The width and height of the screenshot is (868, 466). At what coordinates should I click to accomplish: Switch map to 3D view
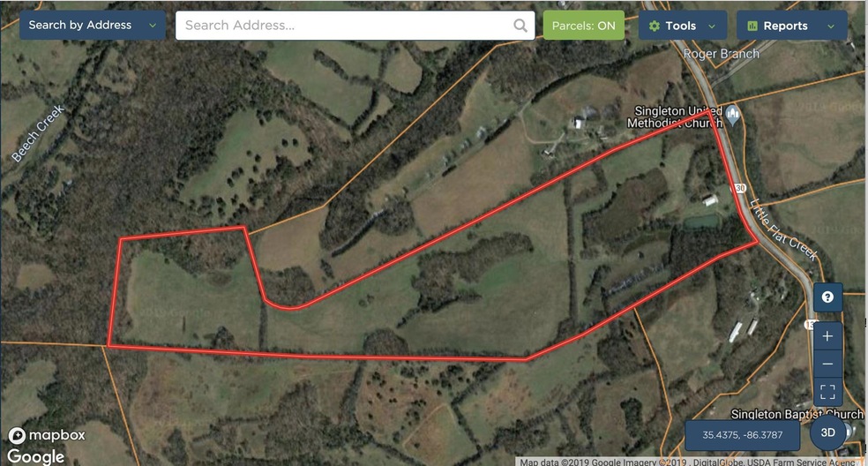[x=827, y=432]
